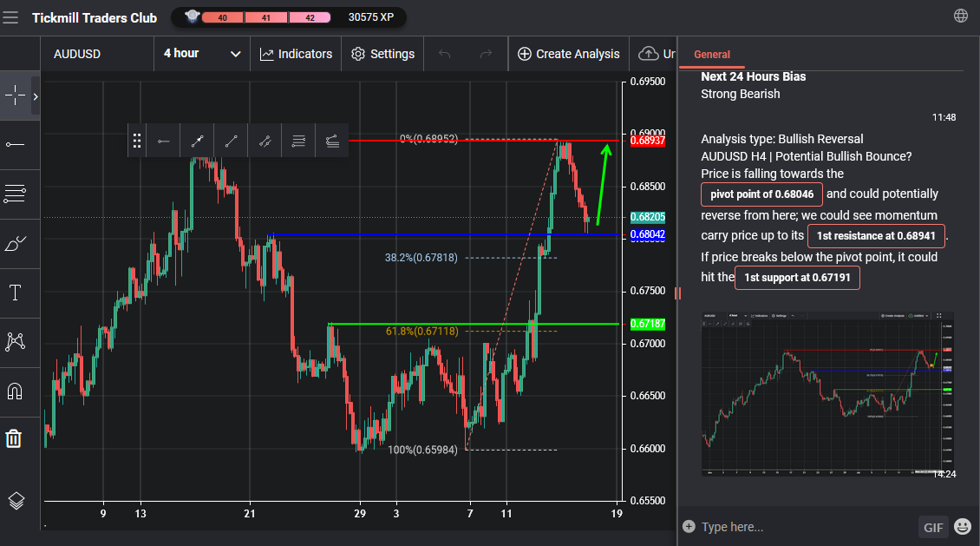
Task: Click Create Analysis
Action: [x=569, y=54]
